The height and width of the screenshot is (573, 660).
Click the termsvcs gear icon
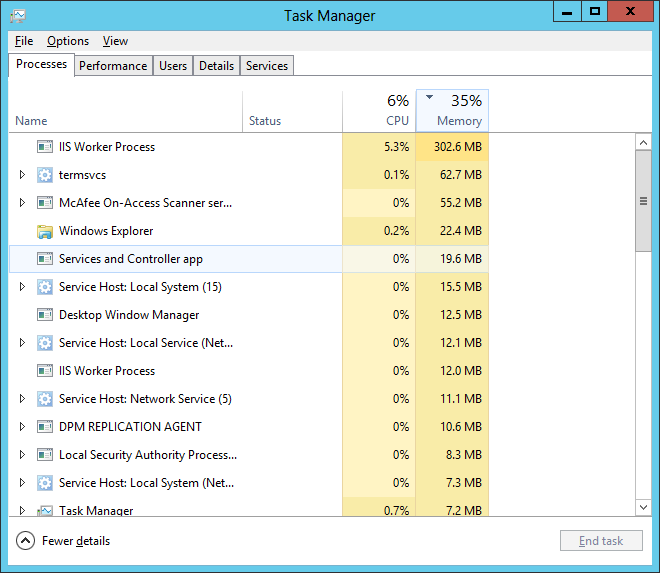pos(45,175)
